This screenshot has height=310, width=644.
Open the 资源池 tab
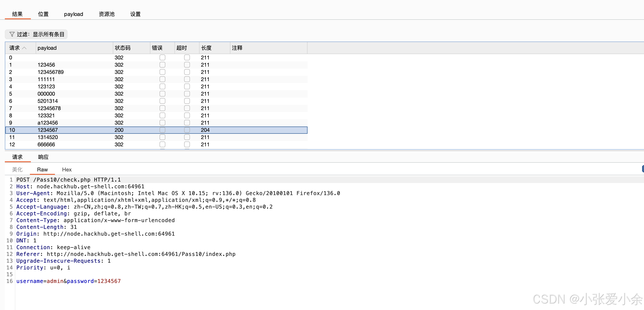click(107, 14)
